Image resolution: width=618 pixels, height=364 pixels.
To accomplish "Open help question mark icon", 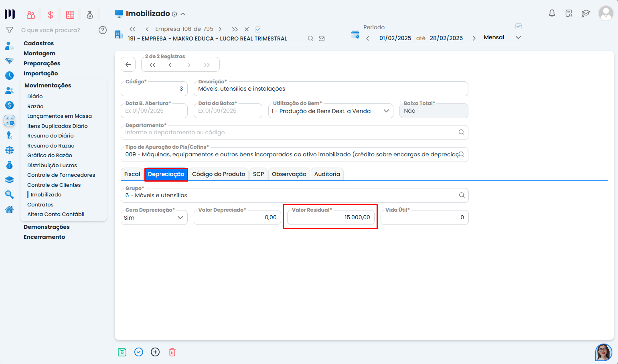I will (x=103, y=30).
